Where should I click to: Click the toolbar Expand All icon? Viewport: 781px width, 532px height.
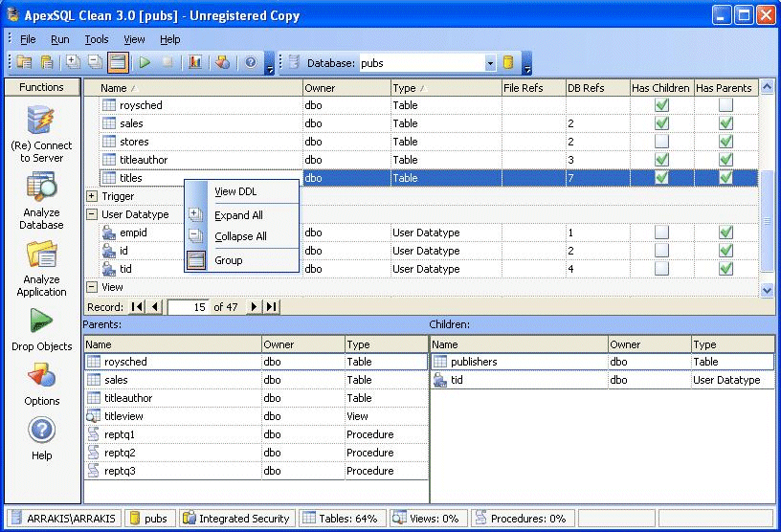(x=73, y=62)
